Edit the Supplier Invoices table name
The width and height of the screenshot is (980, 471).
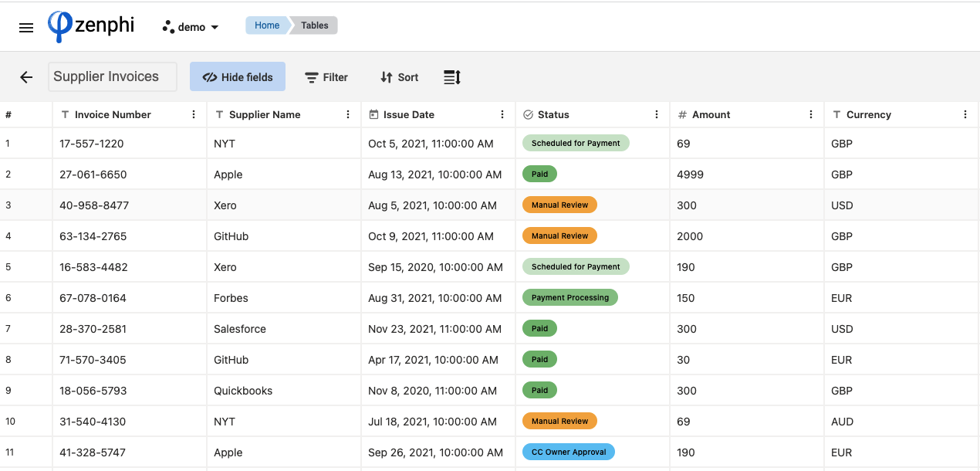tap(113, 76)
